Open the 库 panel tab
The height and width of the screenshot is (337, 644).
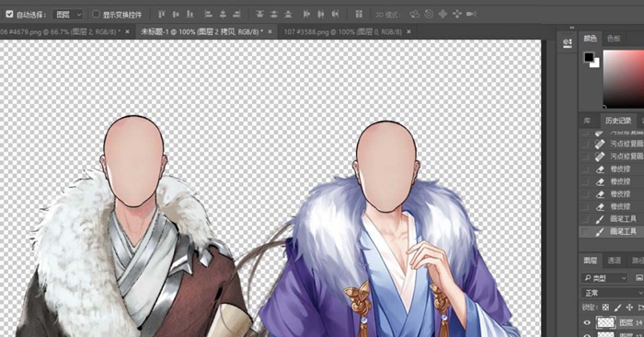pos(587,121)
